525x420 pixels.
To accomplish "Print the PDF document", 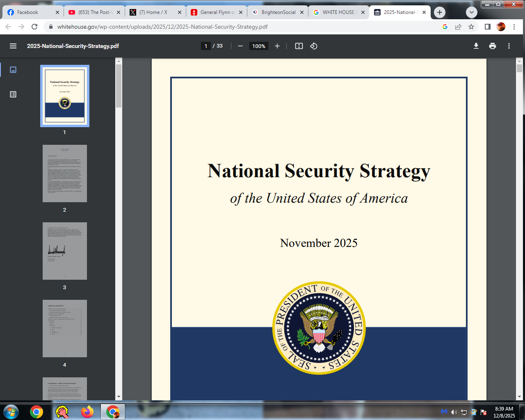I will [x=493, y=46].
